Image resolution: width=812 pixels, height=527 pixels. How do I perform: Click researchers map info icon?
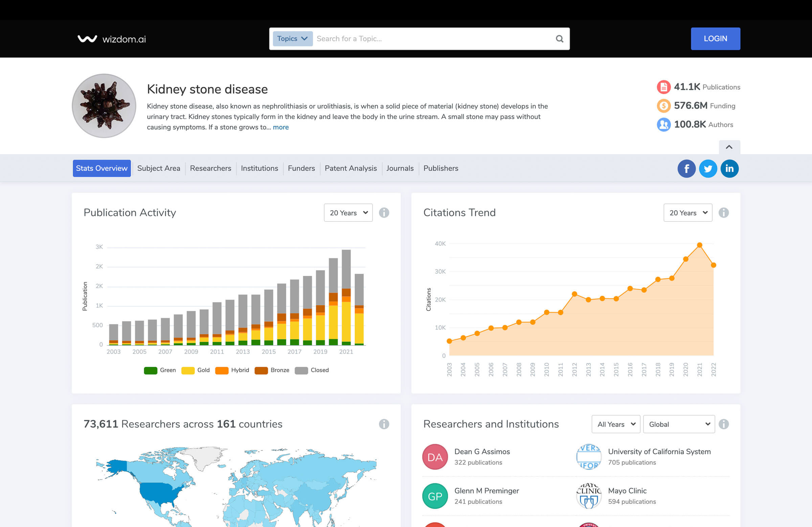[x=384, y=424]
